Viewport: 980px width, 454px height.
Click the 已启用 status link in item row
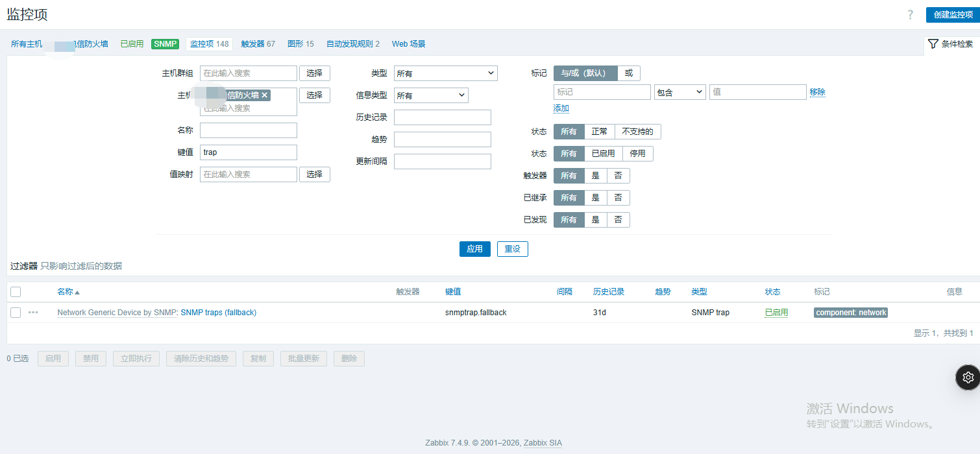click(x=777, y=313)
